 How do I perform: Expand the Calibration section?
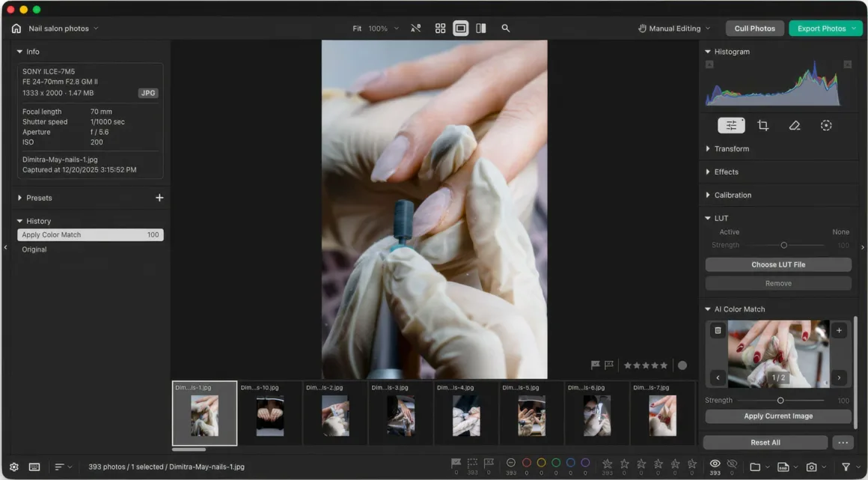707,195
